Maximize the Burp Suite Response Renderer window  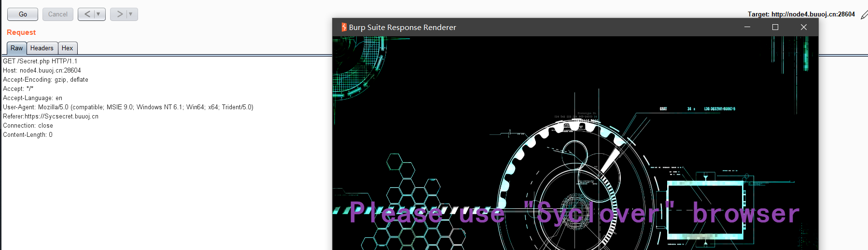(775, 27)
